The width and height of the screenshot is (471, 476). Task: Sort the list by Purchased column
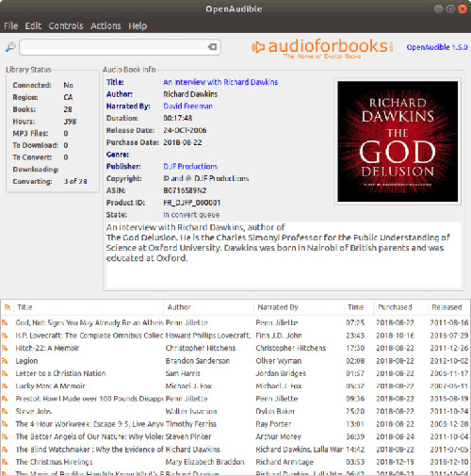[x=400, y=307]
